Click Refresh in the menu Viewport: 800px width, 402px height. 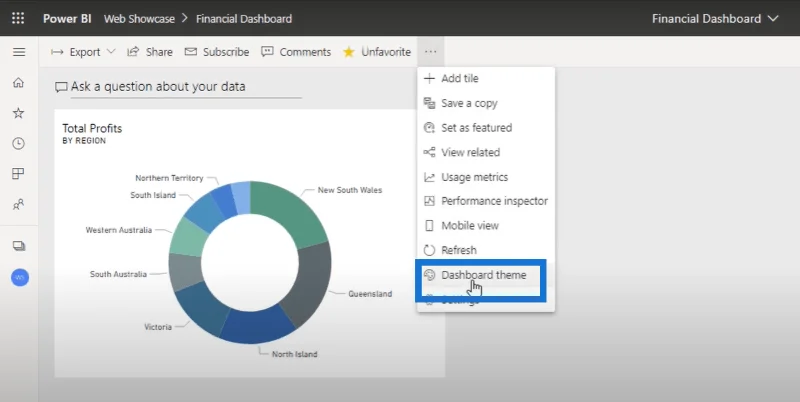coord(486,250)
